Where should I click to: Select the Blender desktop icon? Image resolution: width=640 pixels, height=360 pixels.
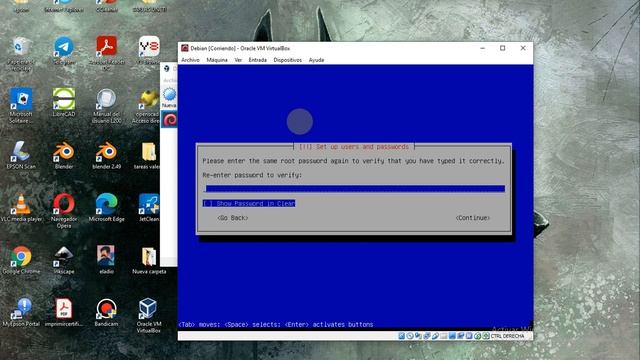64,155
